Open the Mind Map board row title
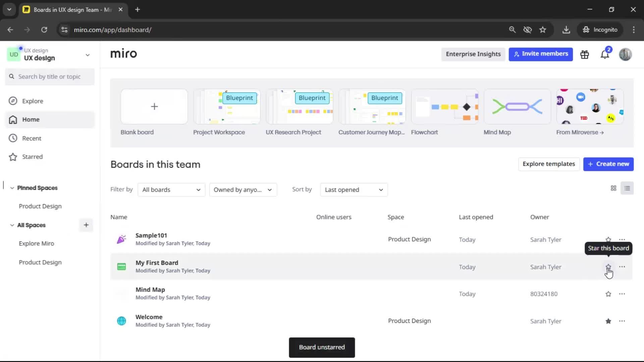644x362 pixels. [x=150, y=290]
